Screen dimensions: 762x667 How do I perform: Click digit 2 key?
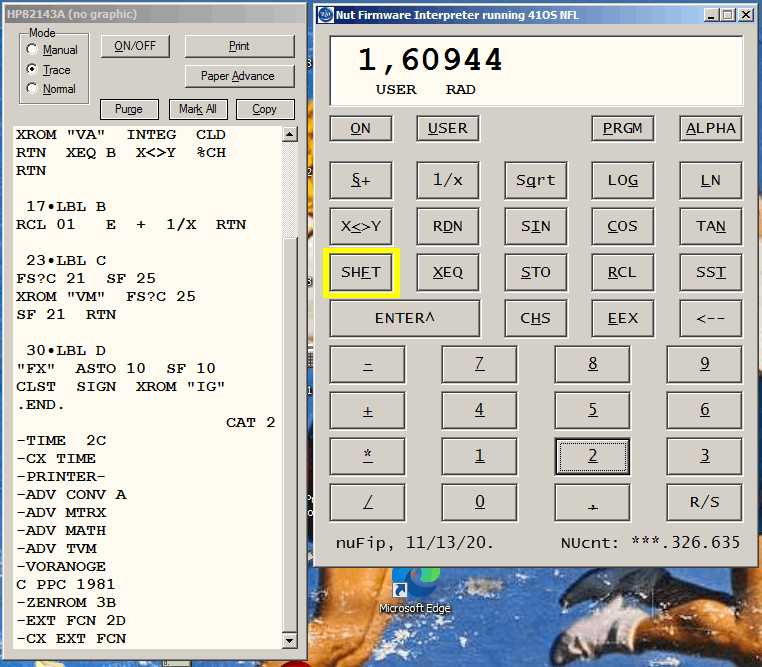[x=592, y=456]
